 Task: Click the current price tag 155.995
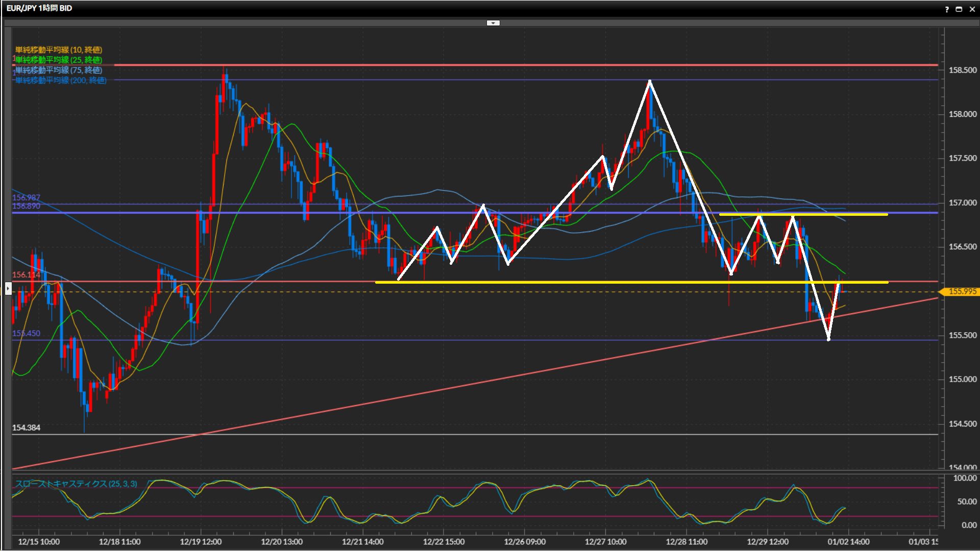pyautogui.click(x=962, y=291)
